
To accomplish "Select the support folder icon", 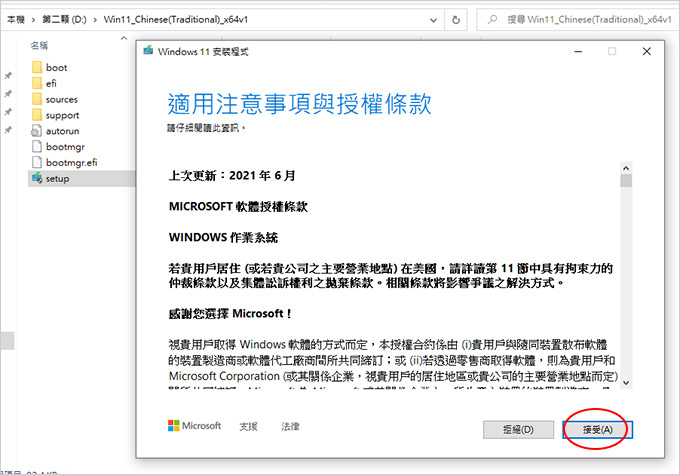I will point(37,115).
